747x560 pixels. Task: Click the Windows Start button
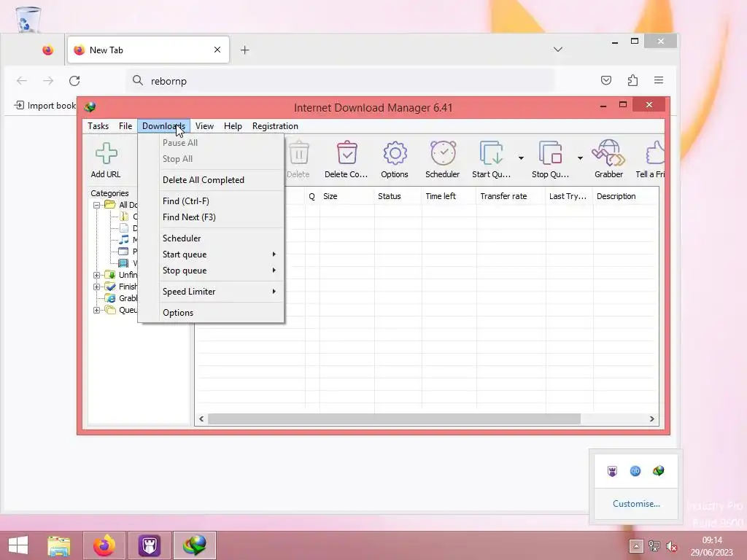coord(18,545)
